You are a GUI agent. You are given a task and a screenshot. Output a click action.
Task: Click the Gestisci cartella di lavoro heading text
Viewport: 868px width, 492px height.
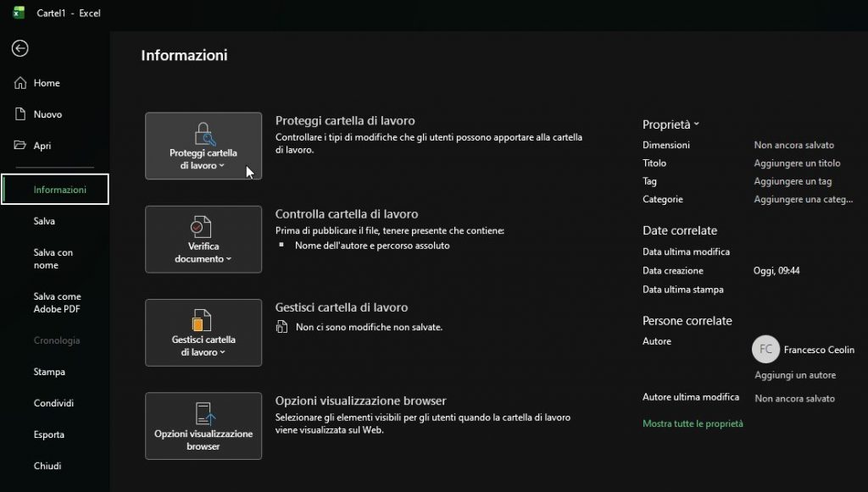click(x=341, y=307)
